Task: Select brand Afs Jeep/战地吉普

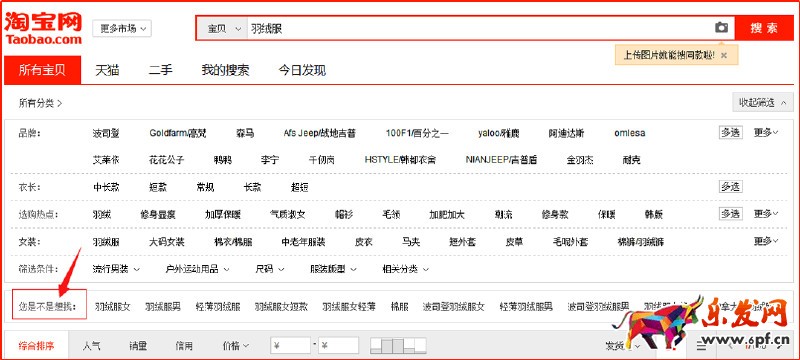Action: [x=319, y=134]
